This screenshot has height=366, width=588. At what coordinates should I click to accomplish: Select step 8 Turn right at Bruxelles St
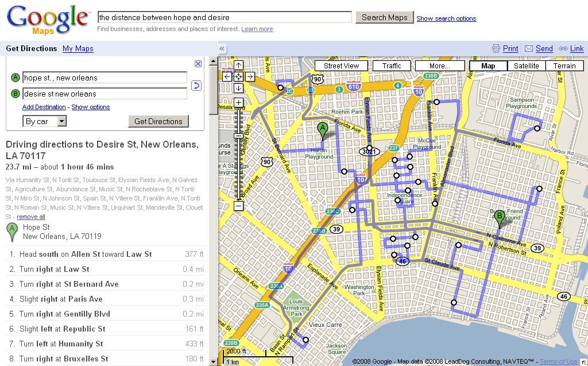pyautogui.click(x=106, y=359)
